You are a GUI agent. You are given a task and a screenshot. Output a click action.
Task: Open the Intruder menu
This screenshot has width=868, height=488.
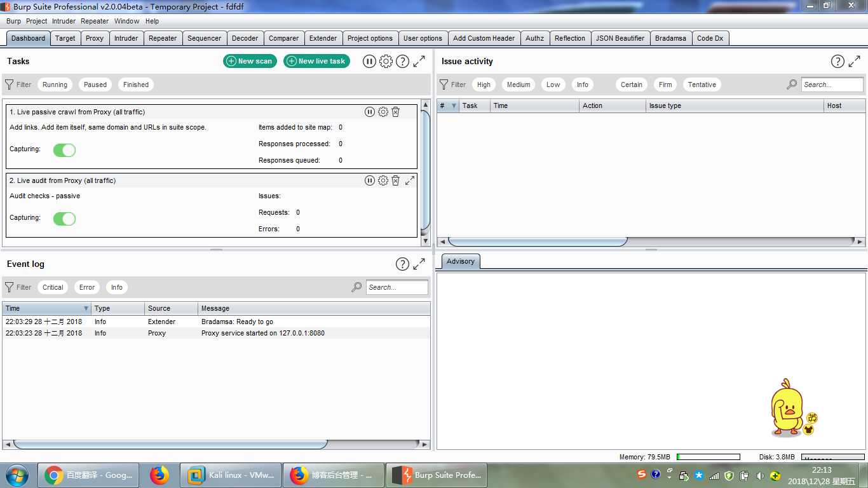[64, 21]
